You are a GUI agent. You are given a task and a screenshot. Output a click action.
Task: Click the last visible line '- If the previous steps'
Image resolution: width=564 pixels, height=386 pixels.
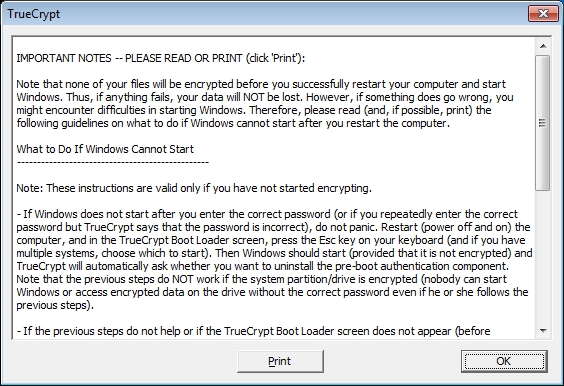click(253, 331)
